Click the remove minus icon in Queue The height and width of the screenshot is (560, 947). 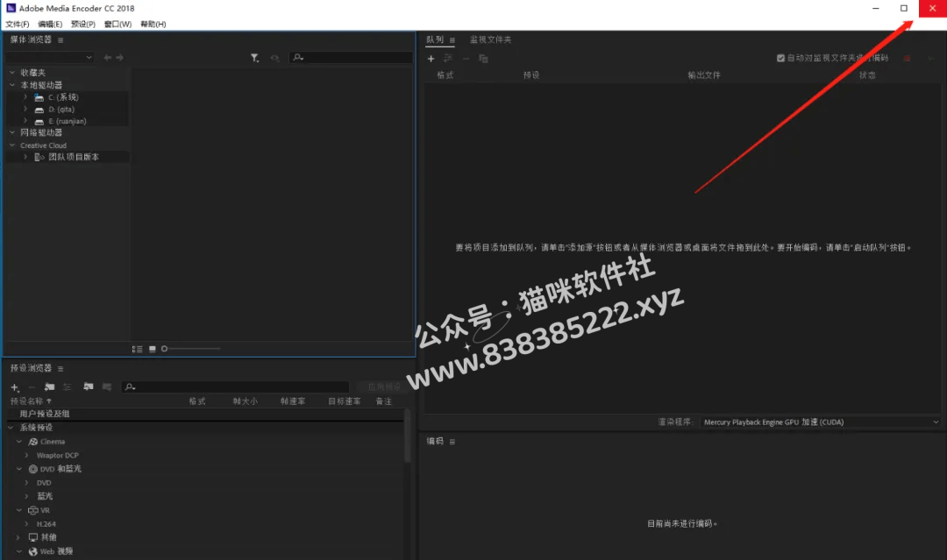(466, 59)
